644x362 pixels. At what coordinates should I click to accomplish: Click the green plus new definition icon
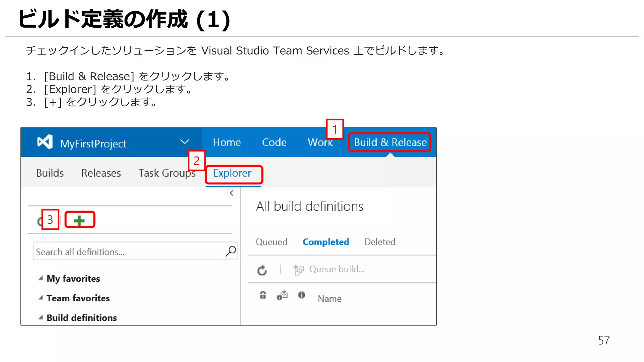point(79,220)
